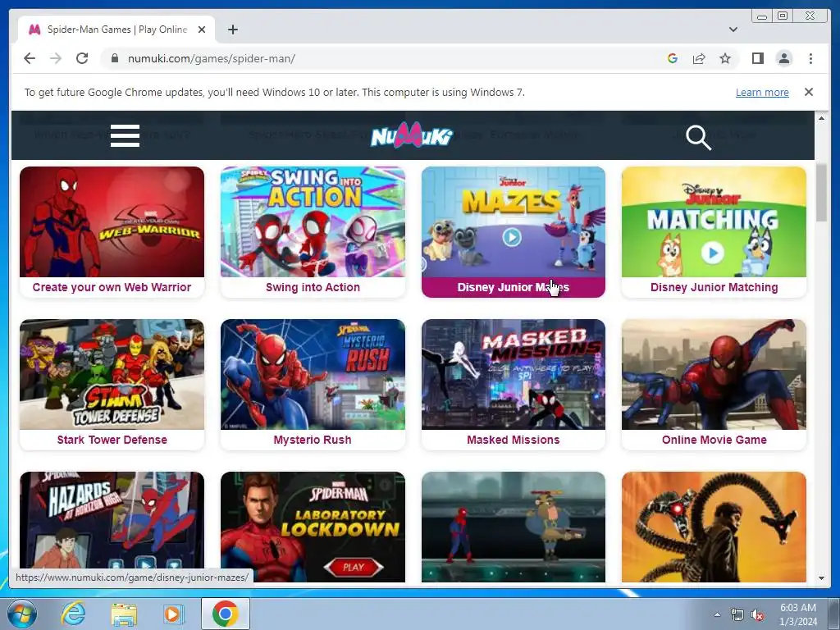Open Disney Junior Mazes title link

514,287
